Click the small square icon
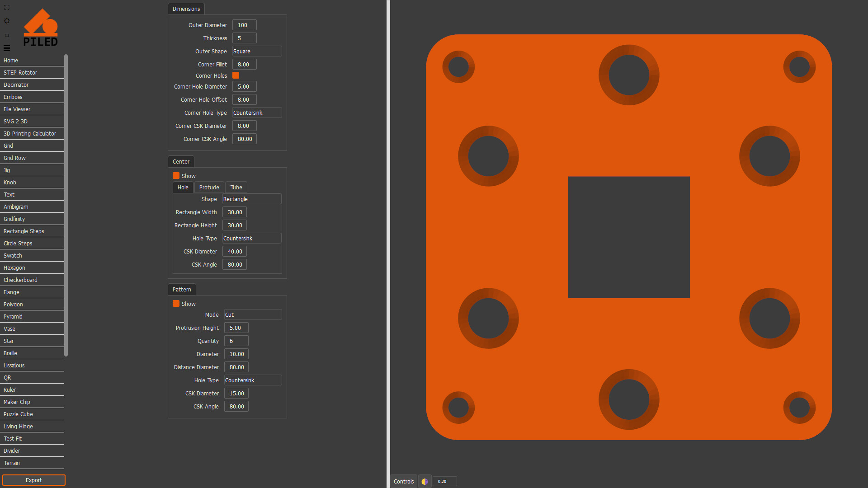The image size is (868, 488). (x=7, y=35)
